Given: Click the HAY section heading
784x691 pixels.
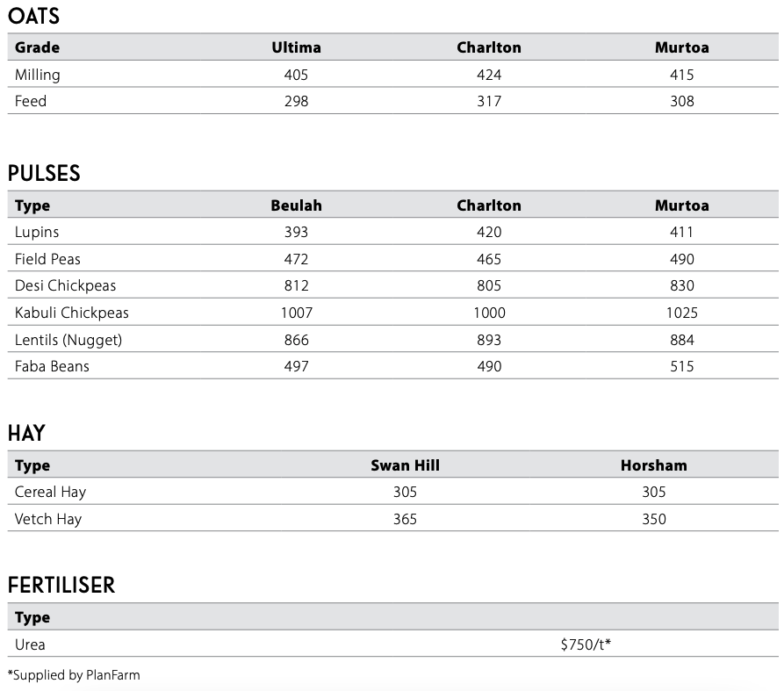Looking at the screenshot, I should [26, 434].
